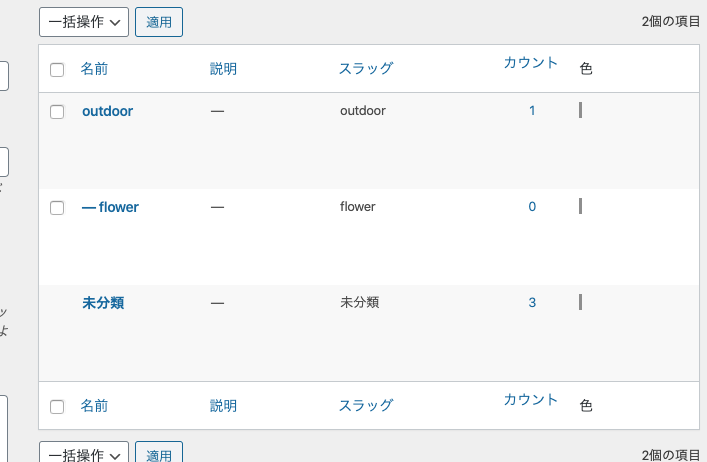Sort by 説明 in the table footer
This screenshot has height=462, width=707.
pyautogui.click(x=224, y=406)
